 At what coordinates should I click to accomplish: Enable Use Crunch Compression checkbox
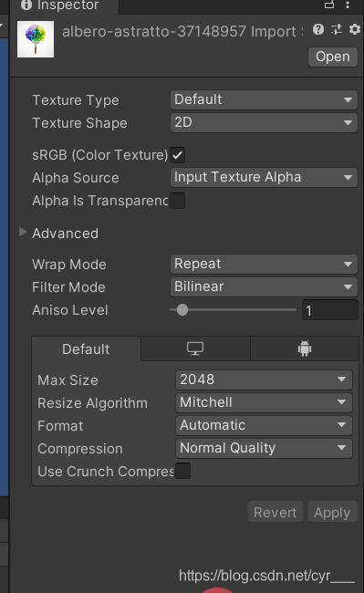[183, 471]
